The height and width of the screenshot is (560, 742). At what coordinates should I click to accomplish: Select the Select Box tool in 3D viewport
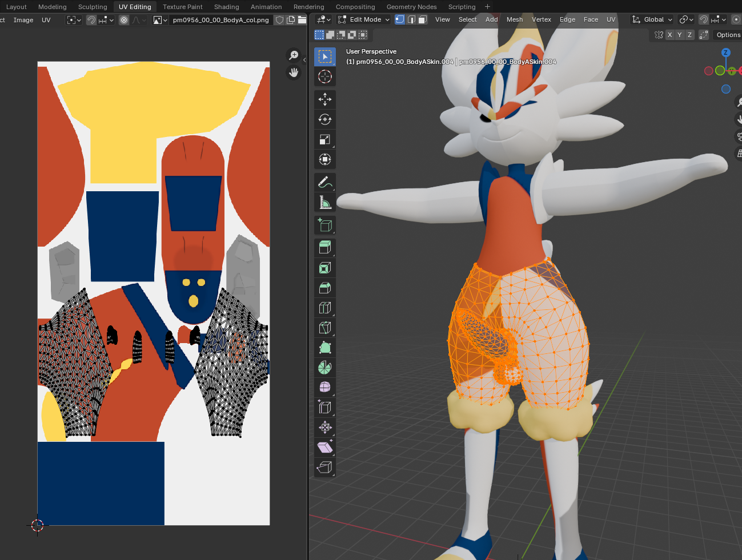point(325,57)
